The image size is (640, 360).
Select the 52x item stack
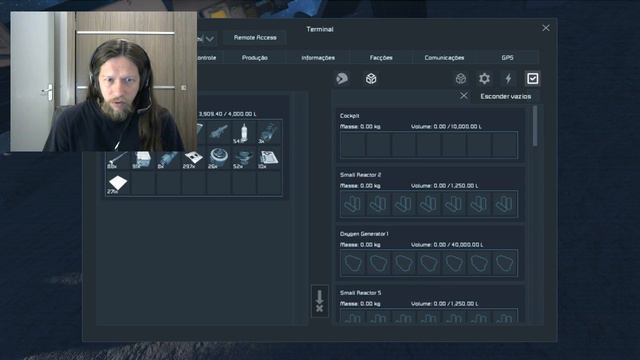tap(243, 158)
